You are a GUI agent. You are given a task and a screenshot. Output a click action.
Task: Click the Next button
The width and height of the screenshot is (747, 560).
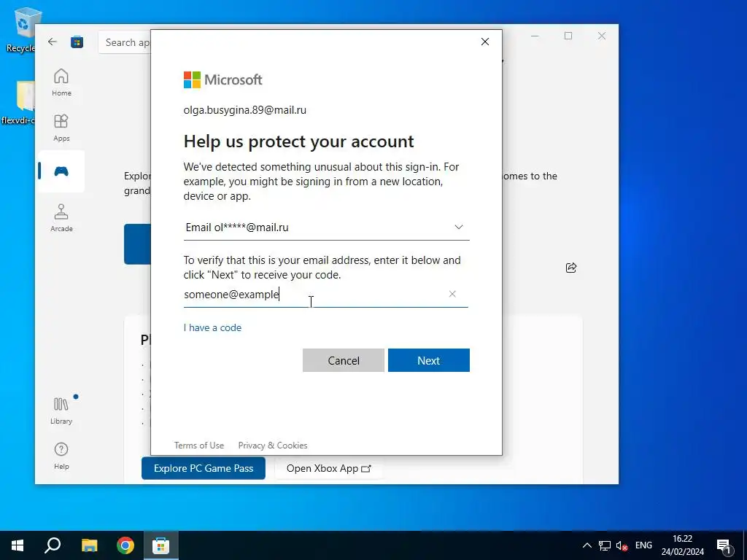(429, 360)
